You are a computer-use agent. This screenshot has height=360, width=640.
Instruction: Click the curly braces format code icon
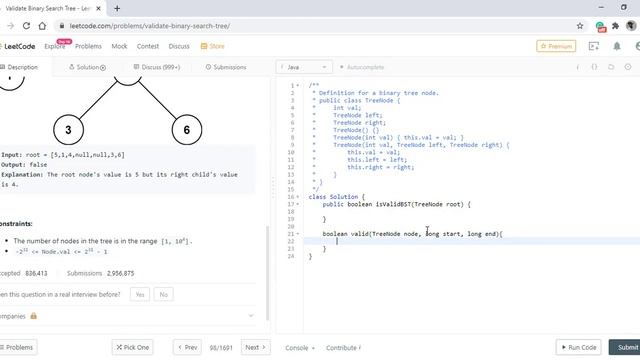pos(594,67)
